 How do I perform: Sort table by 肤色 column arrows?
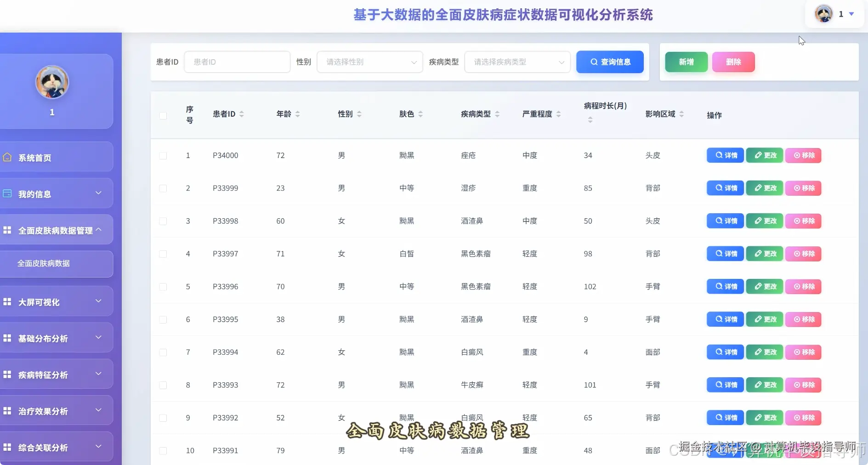(x=420, y=114)
